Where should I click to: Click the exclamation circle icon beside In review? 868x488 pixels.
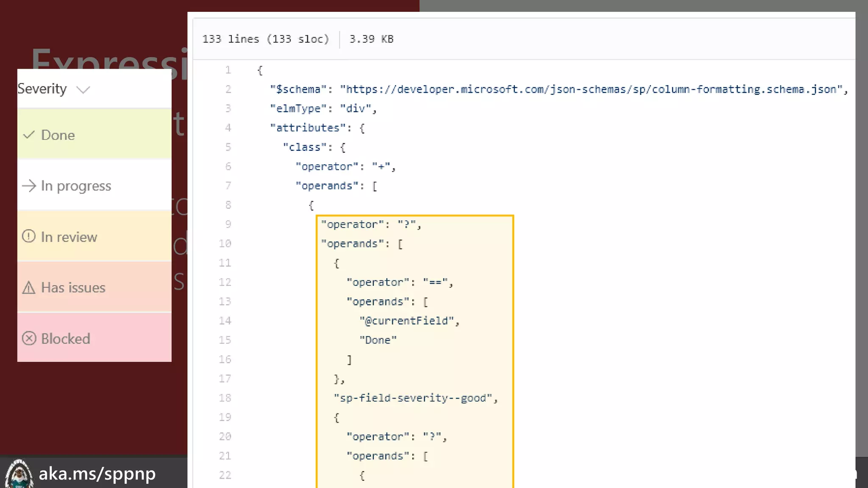(29, 236)
